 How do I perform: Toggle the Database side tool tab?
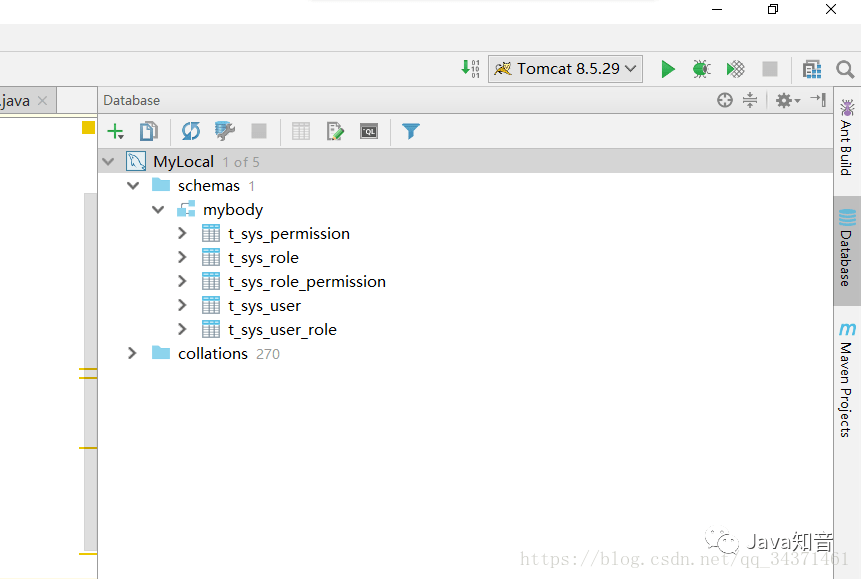tap(847, 250)
